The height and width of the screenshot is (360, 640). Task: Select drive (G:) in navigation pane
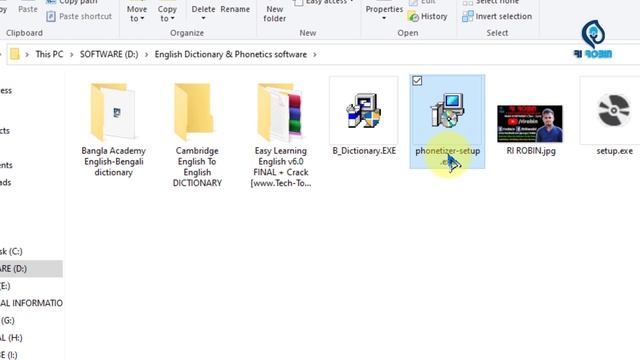[31, 320]
